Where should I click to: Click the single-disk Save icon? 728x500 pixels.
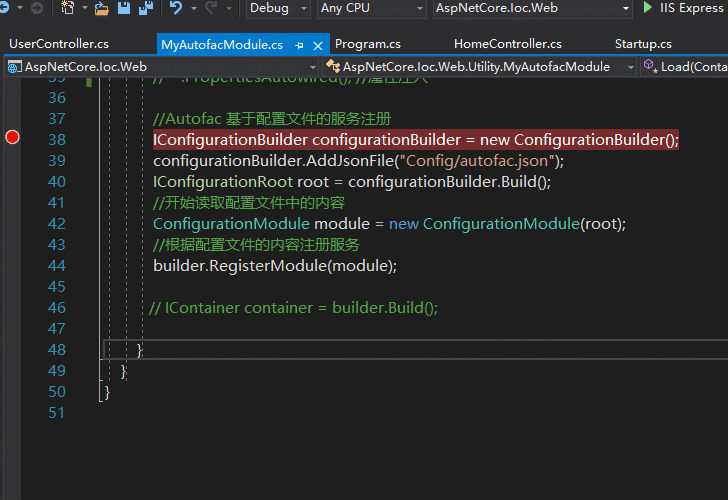(x=124, y=8)
